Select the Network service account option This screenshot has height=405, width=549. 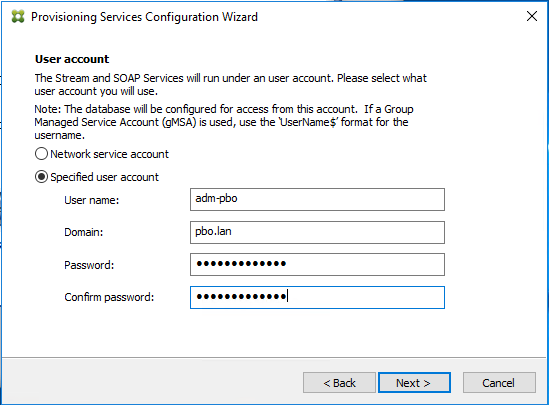coord(41,154)
